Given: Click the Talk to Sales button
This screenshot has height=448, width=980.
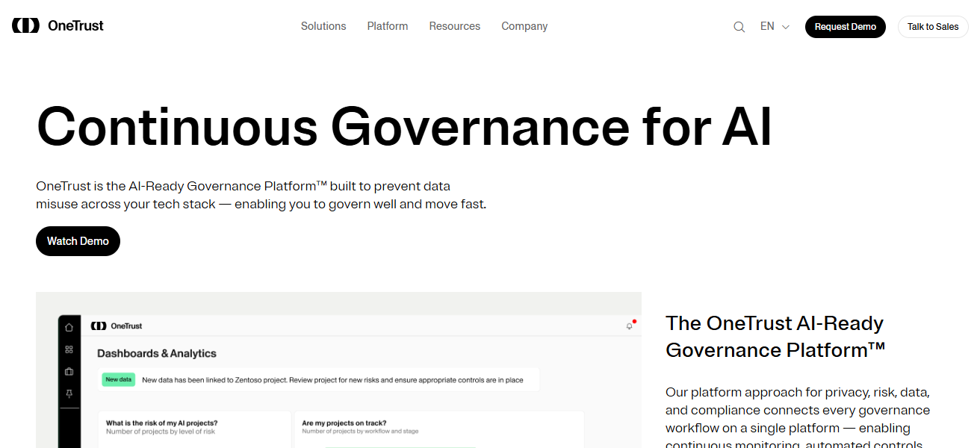Looking at the screenshot, I should coord(933,27).
